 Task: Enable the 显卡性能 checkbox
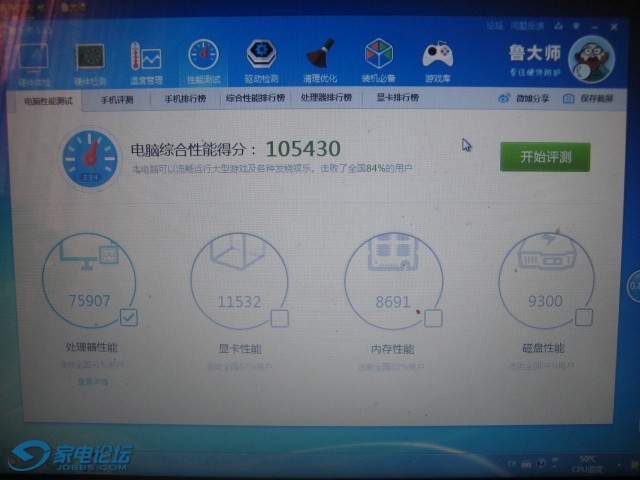(x=280, y=318)
